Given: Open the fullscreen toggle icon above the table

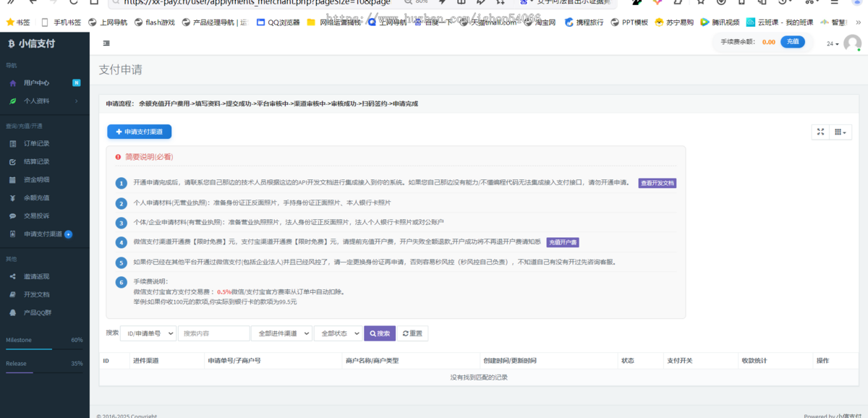Looking at the screenshot, I should point(820,132).
